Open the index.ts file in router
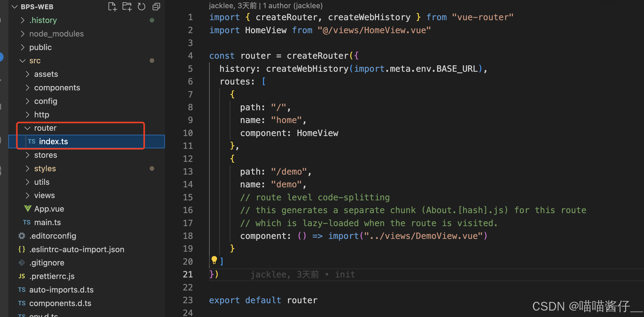Image resolution: width=644 pixels, height=317 pixels. (53, 141)
